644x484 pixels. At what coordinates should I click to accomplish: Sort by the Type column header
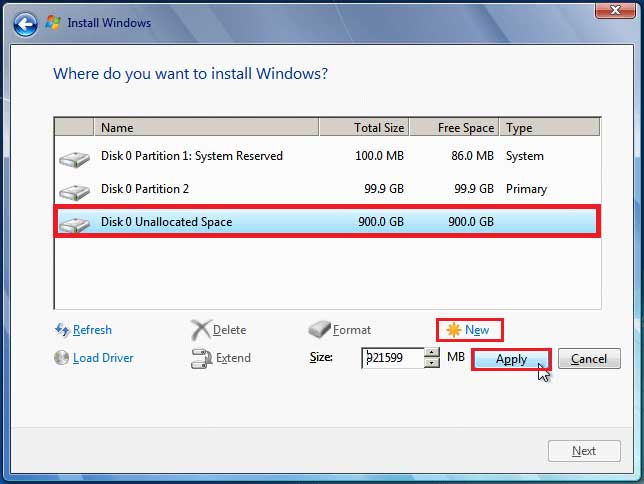550,127
